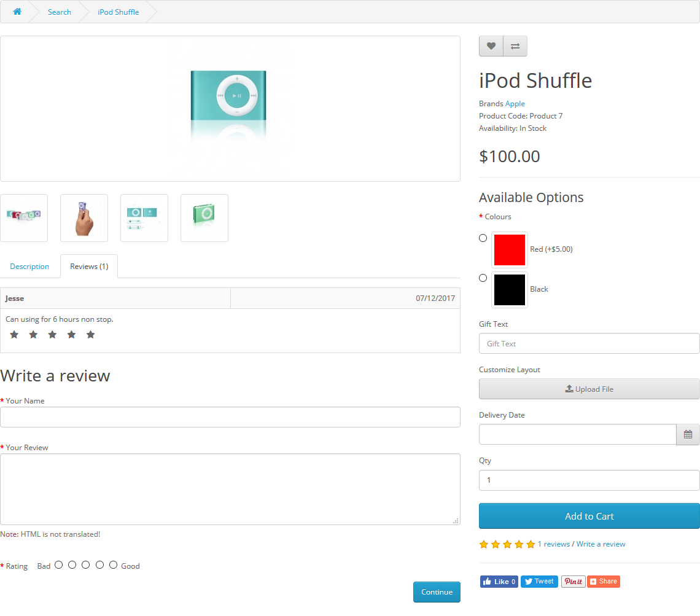View thumbnail of teal iPod views
This screenshot has width=700, height=616.
click(x=144, y=218)
